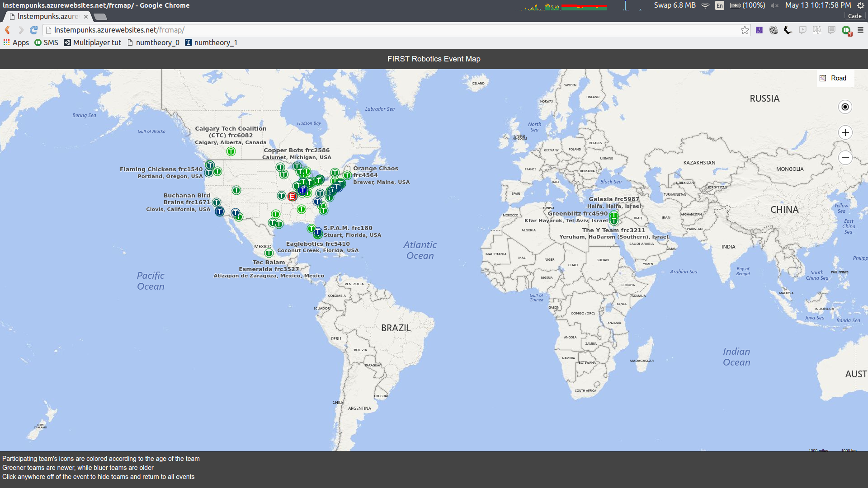Open the Chrome hamburger menu
The height and width of the screenshot is (488, 868).
point(860,30)
